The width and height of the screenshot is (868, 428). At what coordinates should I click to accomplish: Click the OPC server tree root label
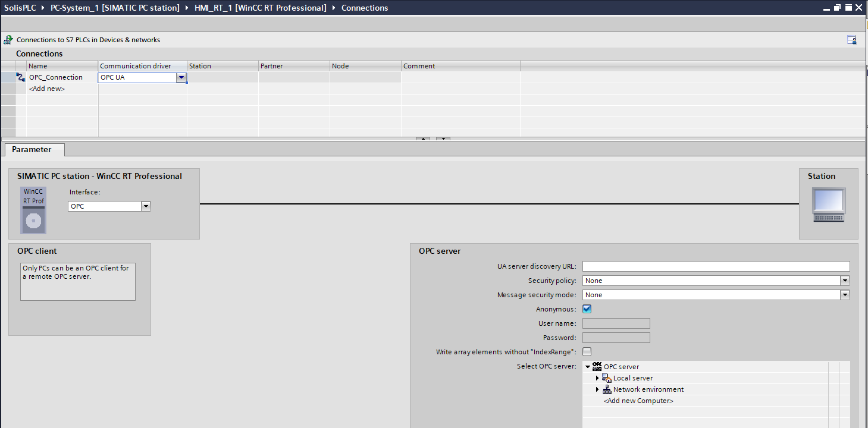[622, 367]
